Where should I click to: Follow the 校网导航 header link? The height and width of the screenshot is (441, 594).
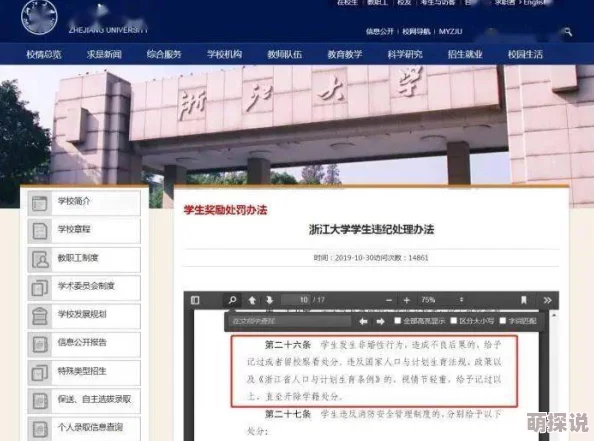pos(416,31)
